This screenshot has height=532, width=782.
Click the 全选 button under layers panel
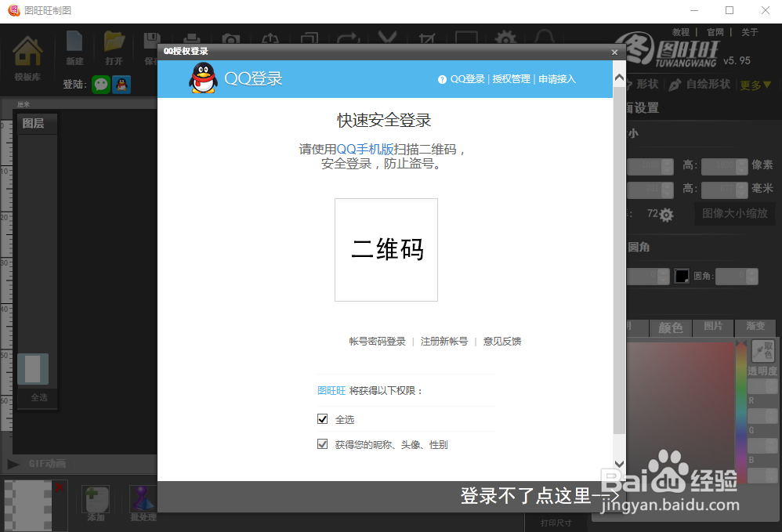(38, 397)
